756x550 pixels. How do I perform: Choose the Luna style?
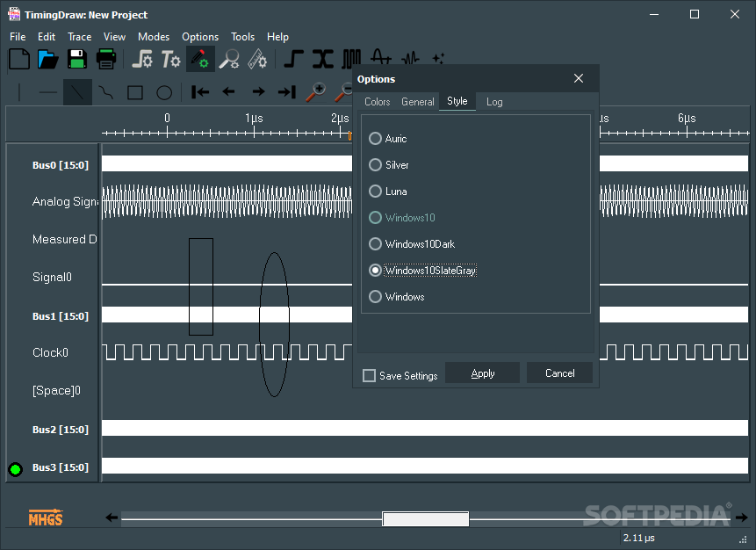click(x=388, y=192)
